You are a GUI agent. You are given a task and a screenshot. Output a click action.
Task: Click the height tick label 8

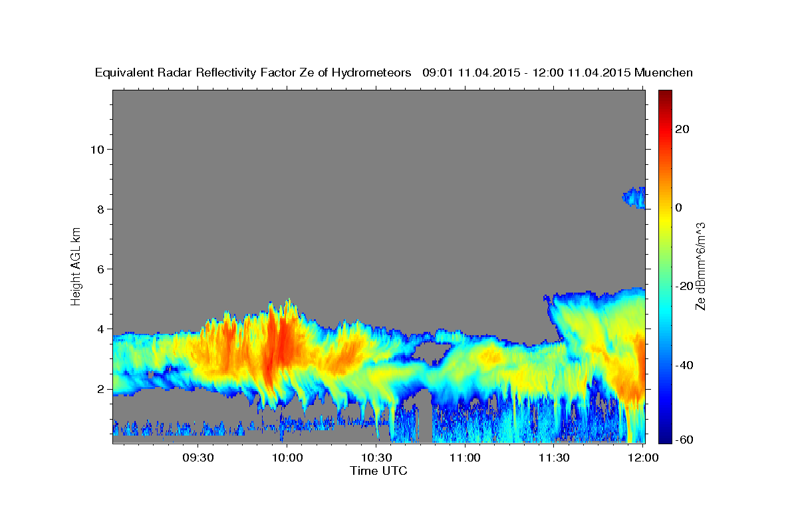(100, 209)
